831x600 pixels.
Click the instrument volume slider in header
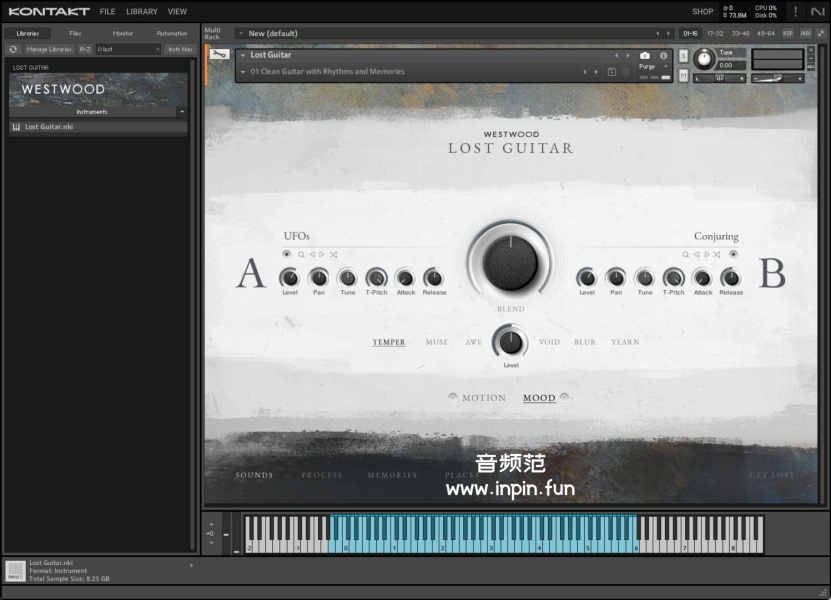(777, 78)
